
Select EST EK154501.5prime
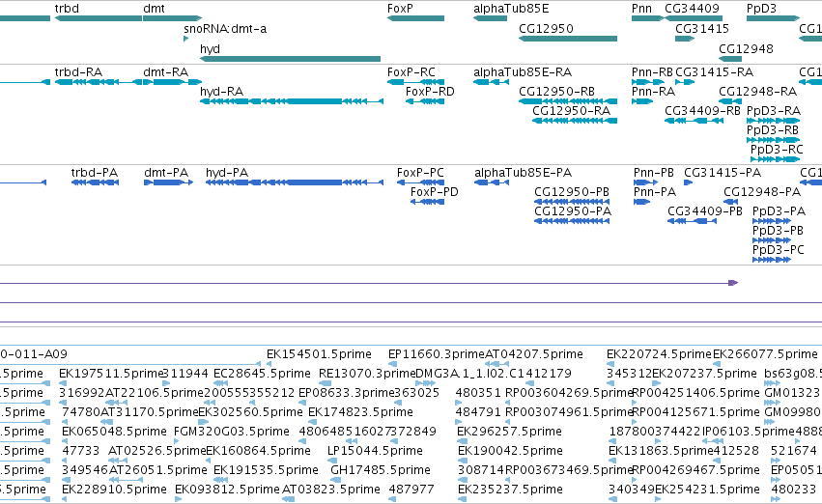pos(319,354)
